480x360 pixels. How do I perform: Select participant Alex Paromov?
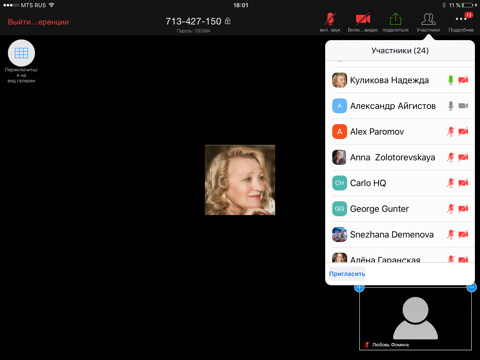click(x=400, y=132)
